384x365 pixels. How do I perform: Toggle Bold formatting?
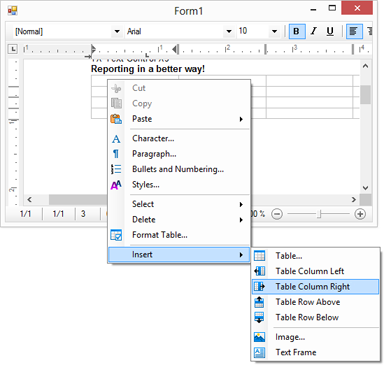click(x=296, y=31)
